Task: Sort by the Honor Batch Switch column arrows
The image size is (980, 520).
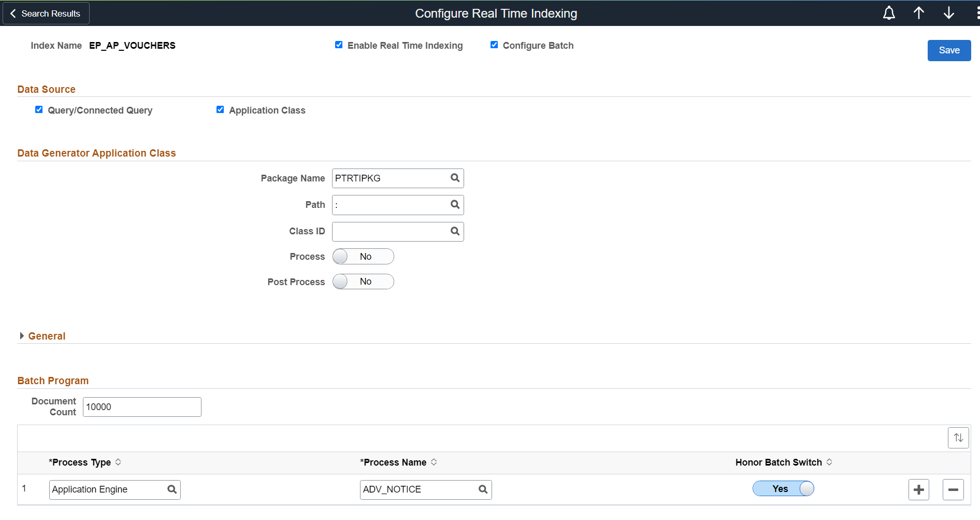Action: click(x=830, y=462)
